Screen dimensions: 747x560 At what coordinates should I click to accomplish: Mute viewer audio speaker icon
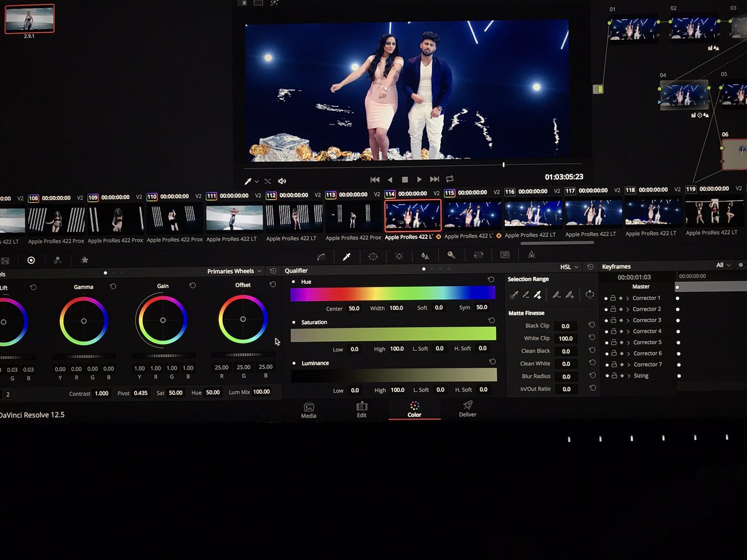(282, 181)
